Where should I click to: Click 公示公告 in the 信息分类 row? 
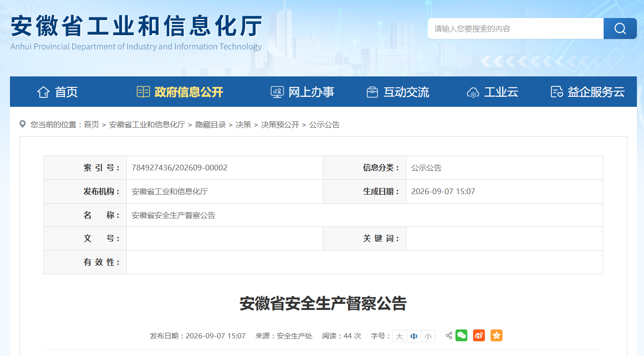pyautogui.click(x=426, y=168)
